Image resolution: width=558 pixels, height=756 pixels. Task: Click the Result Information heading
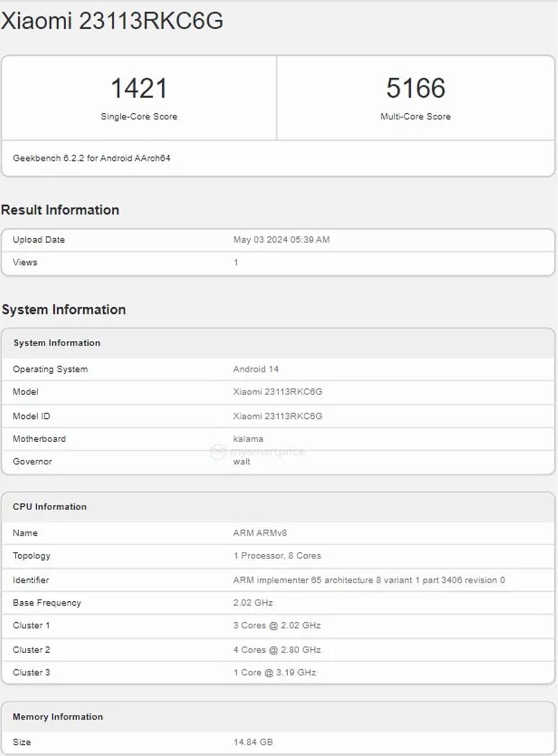(60, 210)
